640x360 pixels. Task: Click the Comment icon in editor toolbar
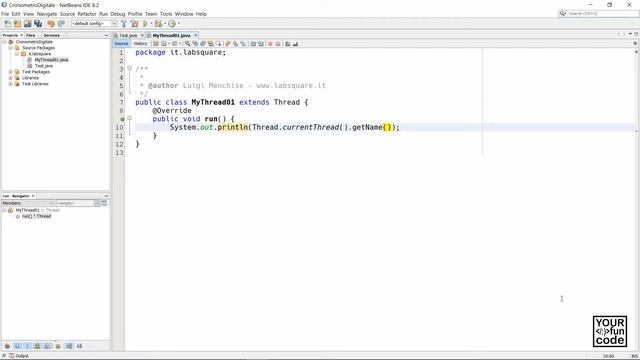coord(287,44)
